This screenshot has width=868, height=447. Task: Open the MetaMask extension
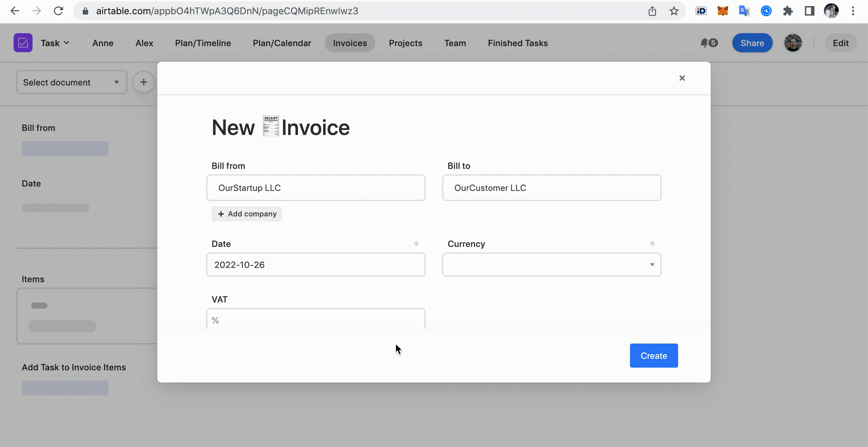click(723, 11)
